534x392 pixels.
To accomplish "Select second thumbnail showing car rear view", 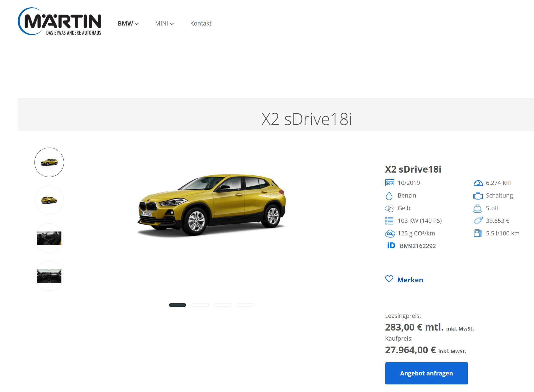I will point(49,200).
